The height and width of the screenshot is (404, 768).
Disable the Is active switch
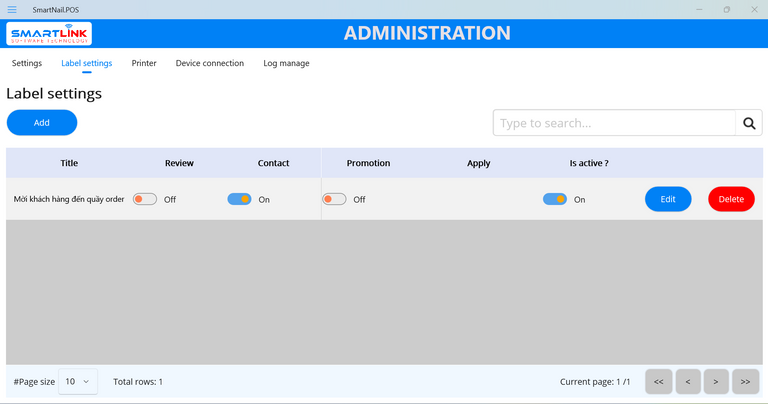click(554, 199)
